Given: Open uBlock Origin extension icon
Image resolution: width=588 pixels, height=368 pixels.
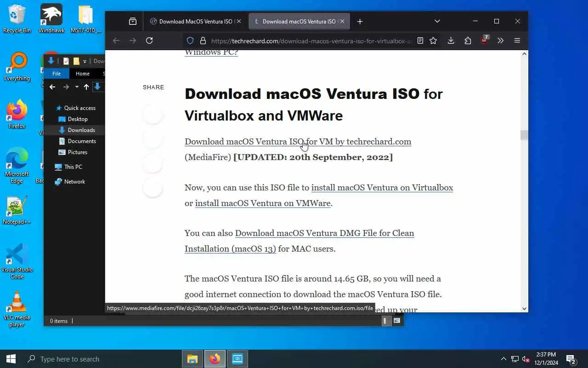Looking at the screenshot, I should pyautogui.click(x=484, y=40).
